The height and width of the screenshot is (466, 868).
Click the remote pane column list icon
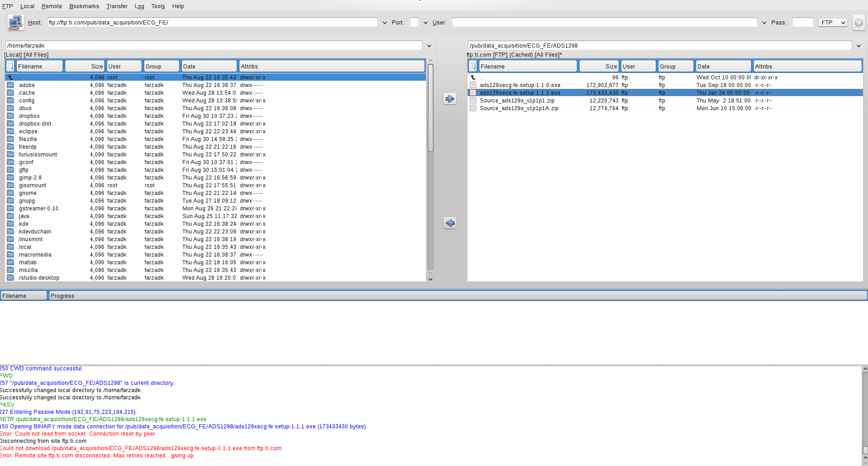(473, 66)
